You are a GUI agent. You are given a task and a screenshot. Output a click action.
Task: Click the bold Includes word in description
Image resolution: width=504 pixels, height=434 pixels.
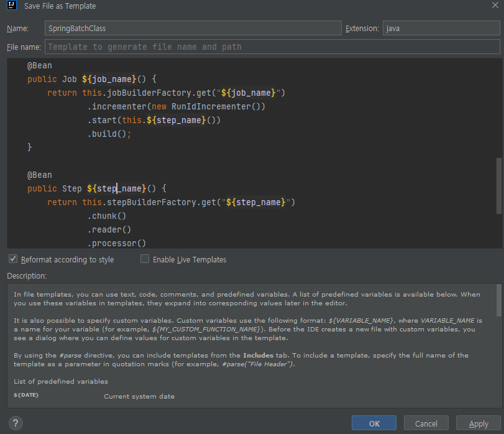click(x=258, y=355)
